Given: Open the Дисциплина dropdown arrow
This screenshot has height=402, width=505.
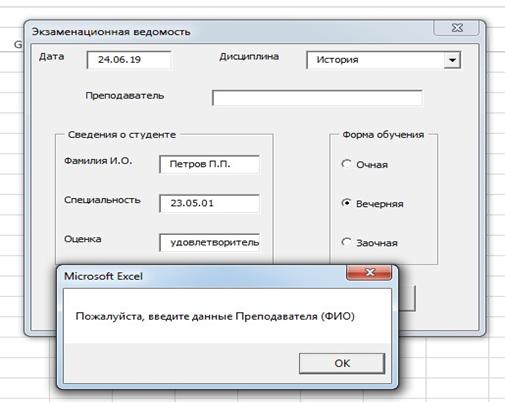Looking at the screenshot, I should point(452,60).
